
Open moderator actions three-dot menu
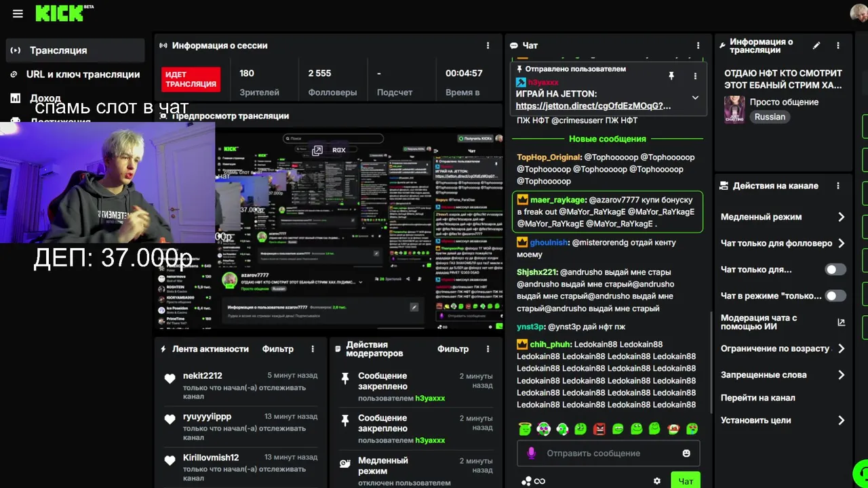[x=488, y=349]
